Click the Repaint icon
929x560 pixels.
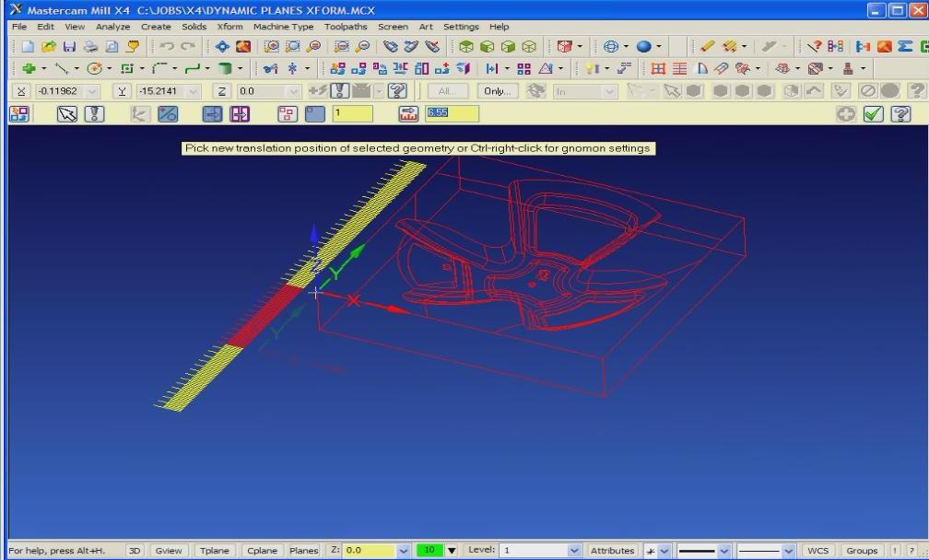[243, 46]
